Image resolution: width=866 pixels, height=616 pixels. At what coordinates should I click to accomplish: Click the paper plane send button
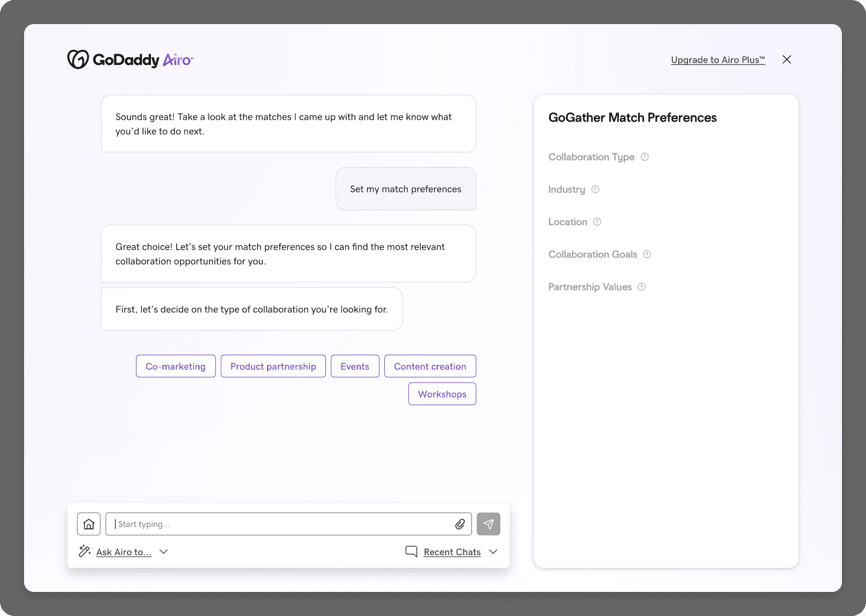488,524
